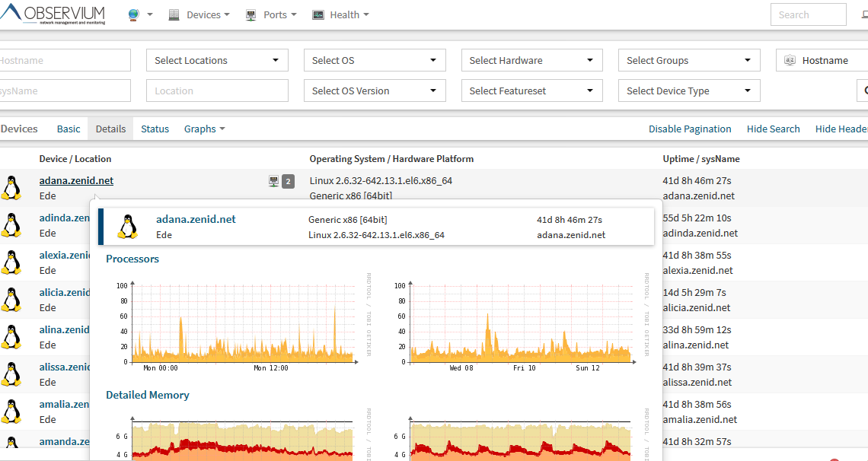Expand the Graphs view dropdown
The height and width of the screenshot is (461, 868).
click(x=204, y=129)
